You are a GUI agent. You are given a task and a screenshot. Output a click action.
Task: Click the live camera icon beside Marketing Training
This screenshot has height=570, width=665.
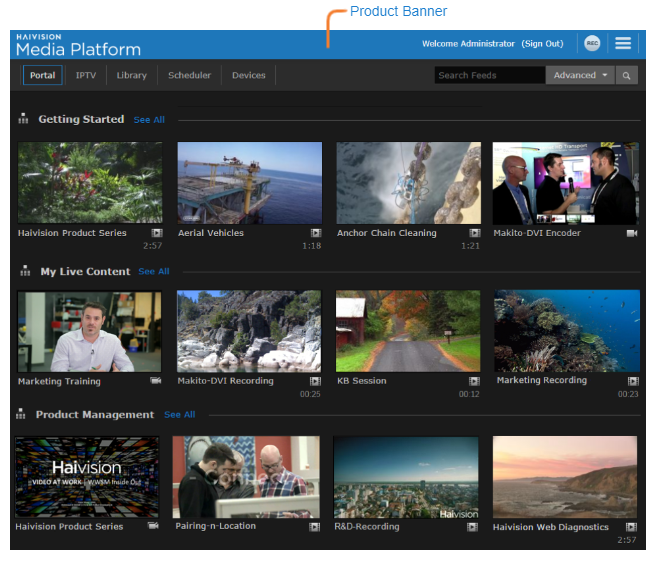[155, 381]
